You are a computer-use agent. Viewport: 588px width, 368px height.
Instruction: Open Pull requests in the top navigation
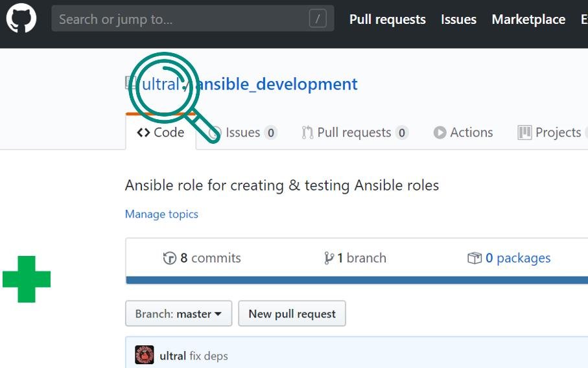coord(388,19)
